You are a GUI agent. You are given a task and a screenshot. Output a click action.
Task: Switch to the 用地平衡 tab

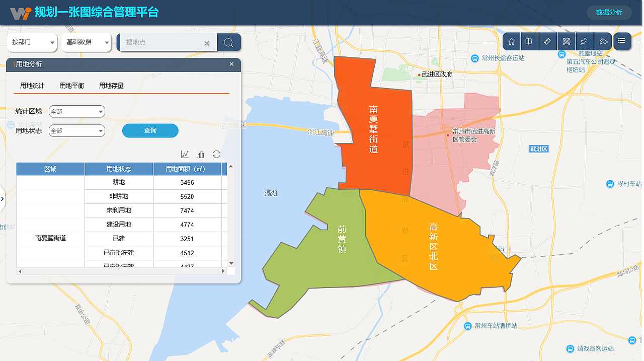click(x=72, y=86)
